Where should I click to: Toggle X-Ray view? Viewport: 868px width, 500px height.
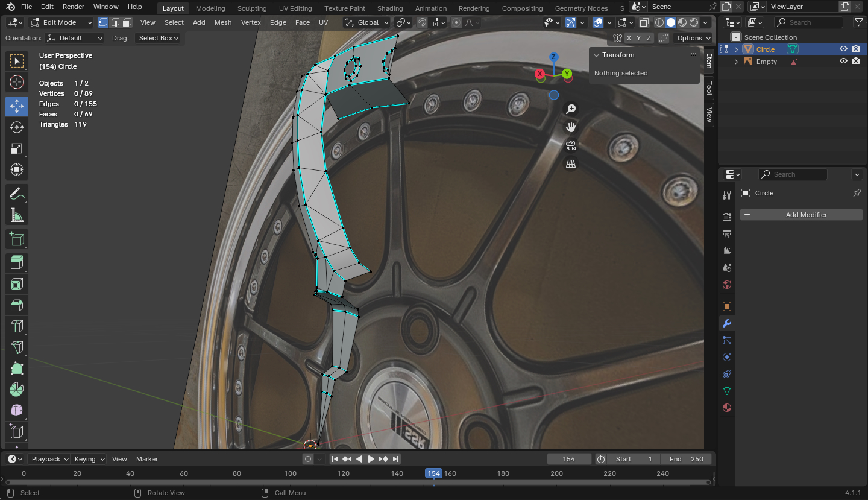[x=644, y=22]
